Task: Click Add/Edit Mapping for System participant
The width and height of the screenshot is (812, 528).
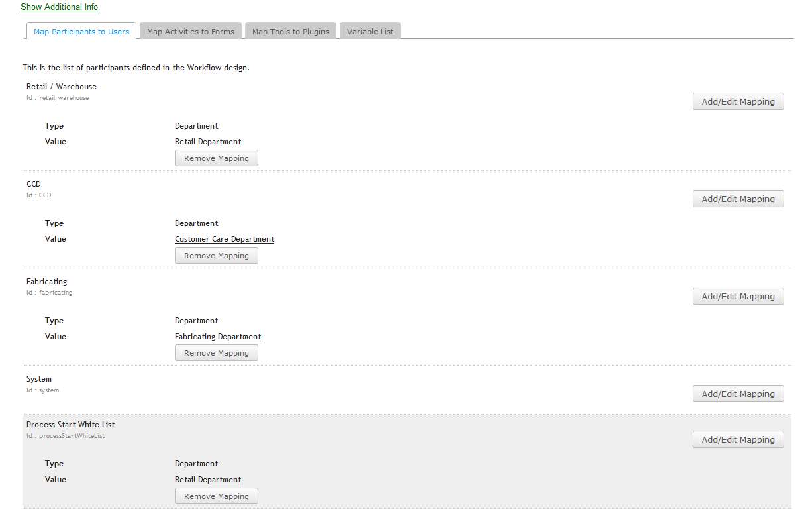Action: pos(738,394)
